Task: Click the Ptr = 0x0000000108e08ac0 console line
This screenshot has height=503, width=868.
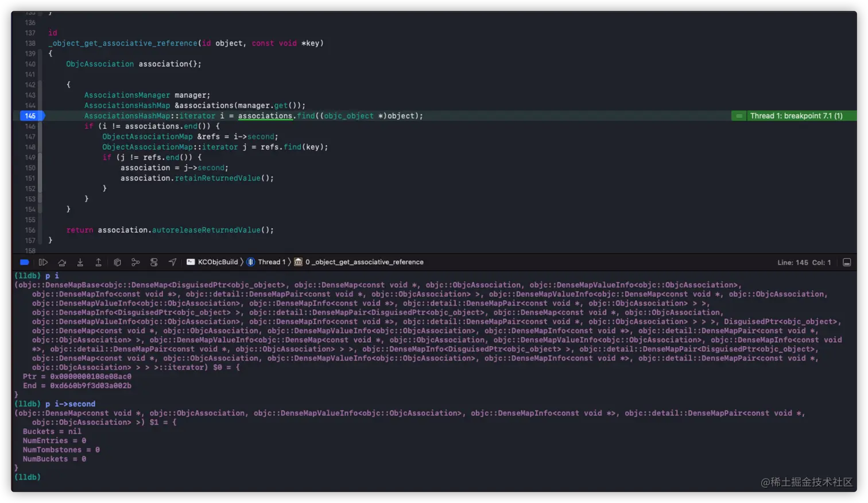Action: [77, 377]
